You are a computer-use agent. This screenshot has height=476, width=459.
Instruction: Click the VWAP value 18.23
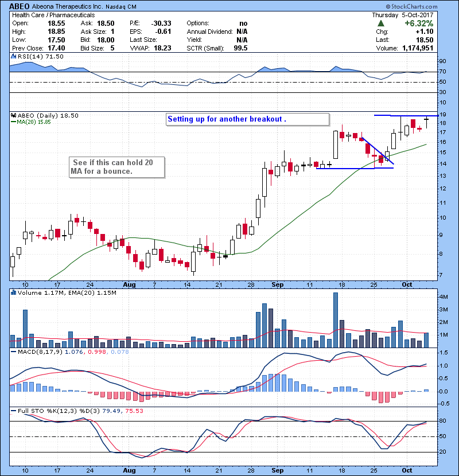(x=162, y=48)
